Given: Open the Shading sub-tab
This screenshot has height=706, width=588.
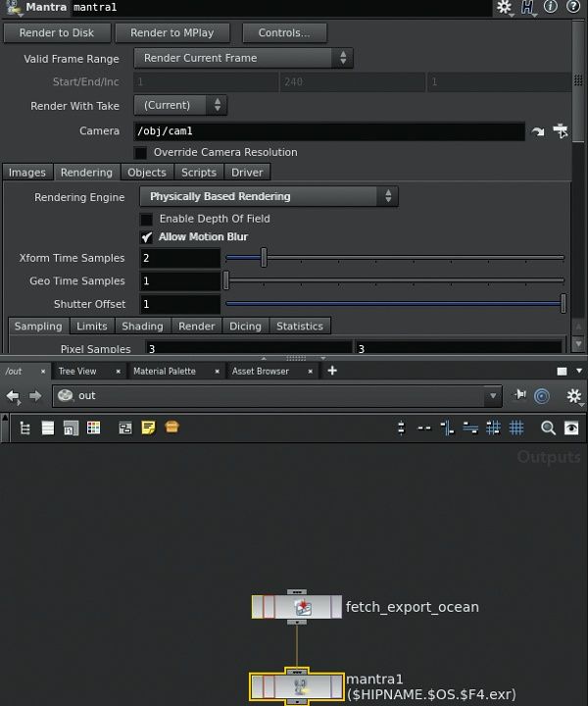Looking at the screenshot, I should 143,326.
